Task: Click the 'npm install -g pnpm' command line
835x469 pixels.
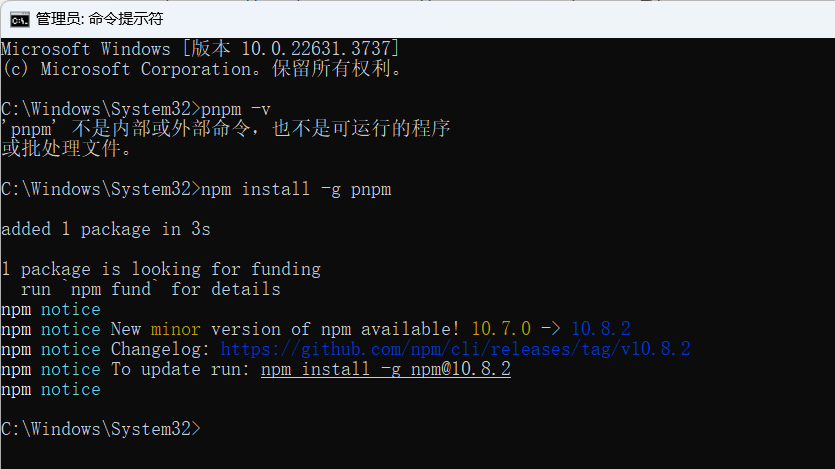Action: pos(196,190)
